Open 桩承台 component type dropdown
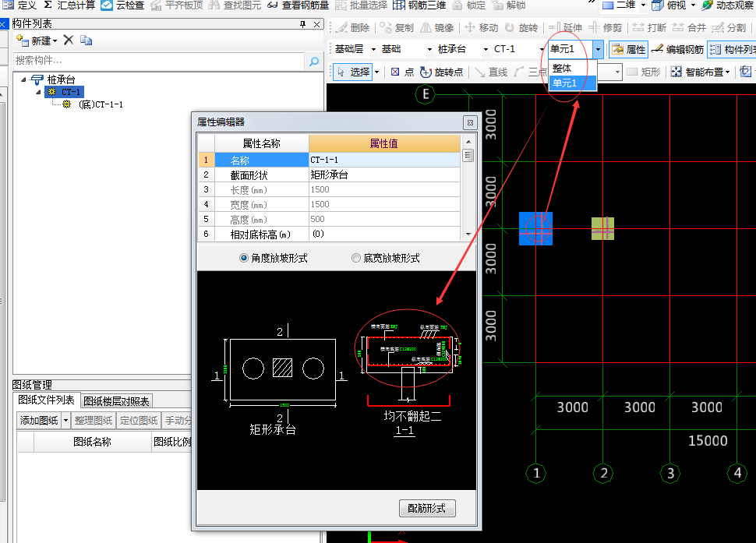The width and height of the screenshot is (756, 543). [486, 49]
